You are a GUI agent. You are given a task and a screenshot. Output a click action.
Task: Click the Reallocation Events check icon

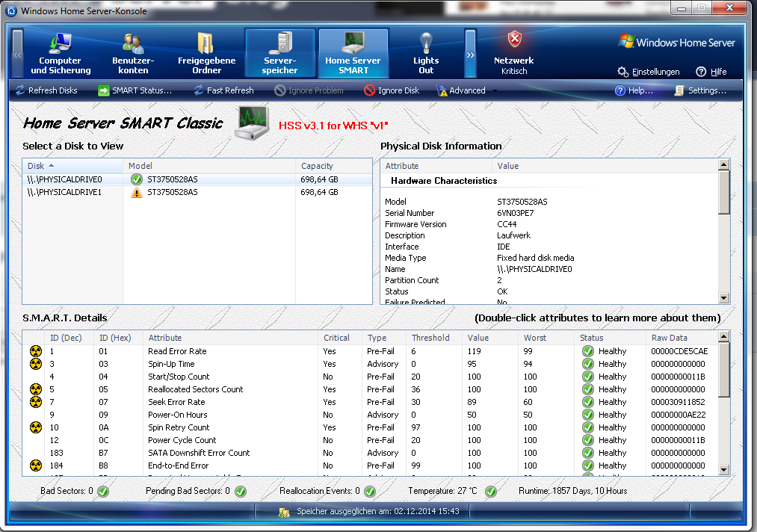point(370,492)
